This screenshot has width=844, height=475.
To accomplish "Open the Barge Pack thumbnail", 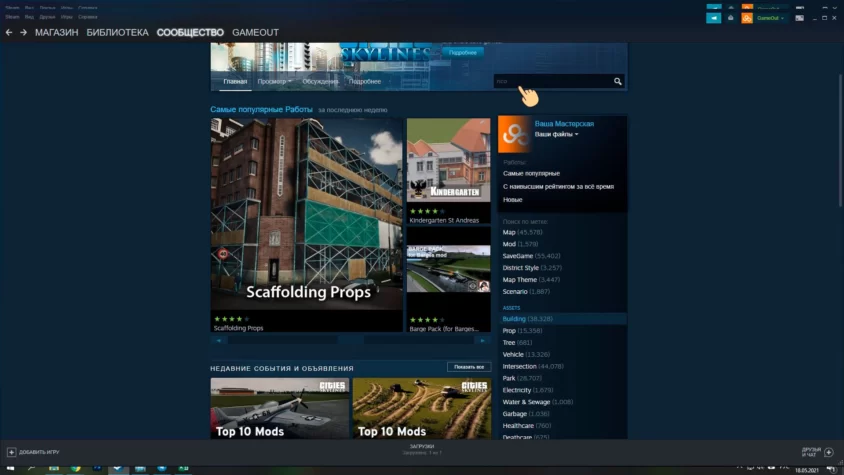I will (448, 269).
